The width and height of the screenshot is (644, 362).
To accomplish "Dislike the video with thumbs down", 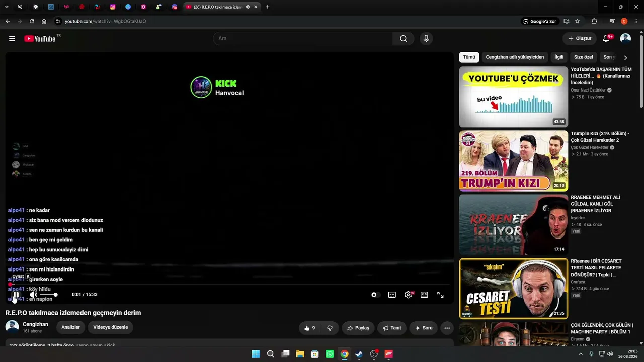I will click(x=330, y=328).
